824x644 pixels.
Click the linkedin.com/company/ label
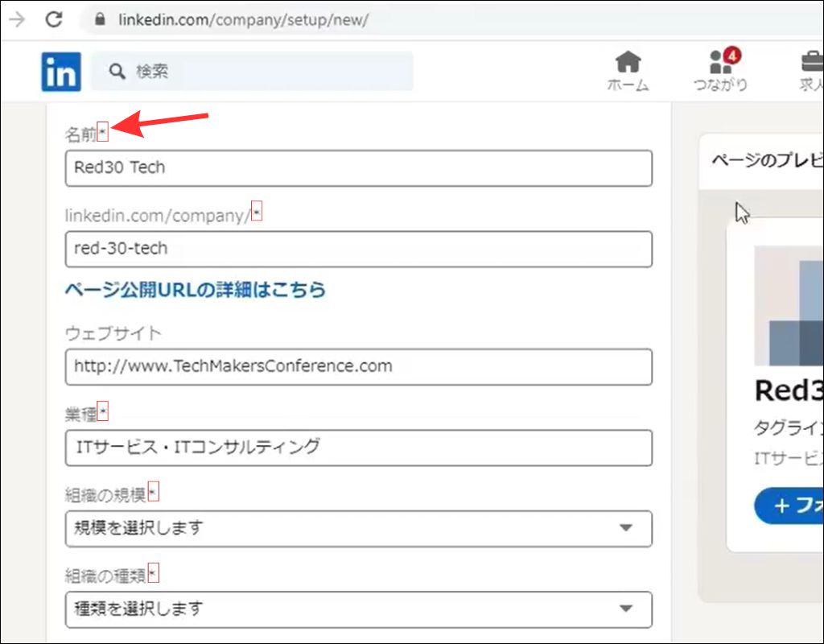(x=158, y=216)
